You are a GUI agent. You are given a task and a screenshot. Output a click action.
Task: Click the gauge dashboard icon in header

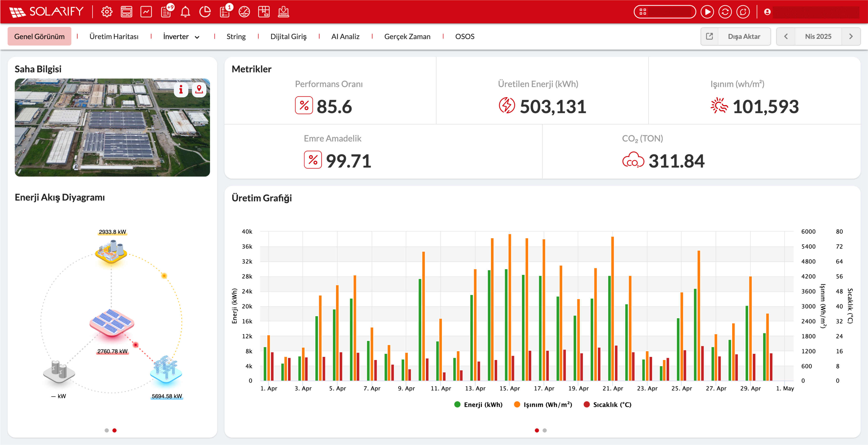point(244,12)
